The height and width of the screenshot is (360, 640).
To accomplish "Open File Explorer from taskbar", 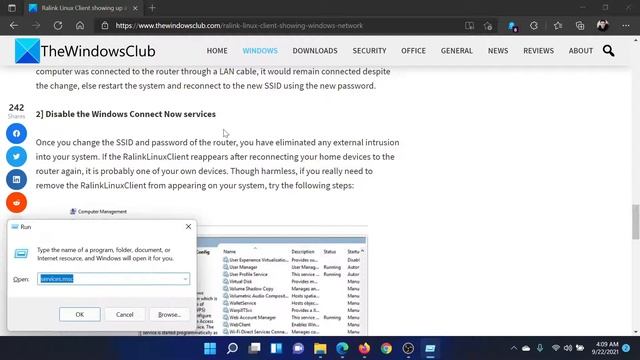I will 320,349.
